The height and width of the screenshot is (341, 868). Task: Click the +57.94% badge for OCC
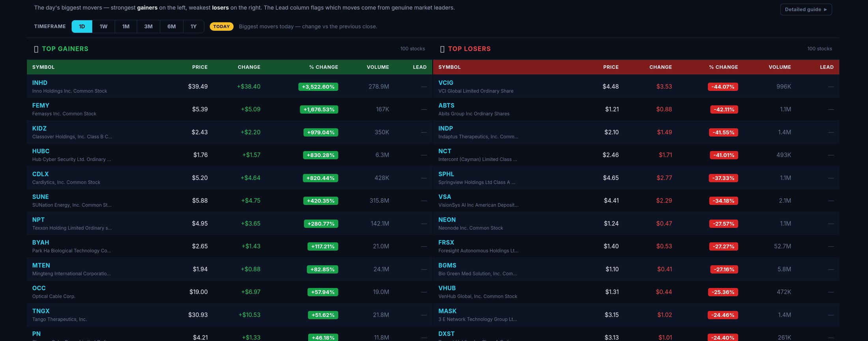pos(323,292)
